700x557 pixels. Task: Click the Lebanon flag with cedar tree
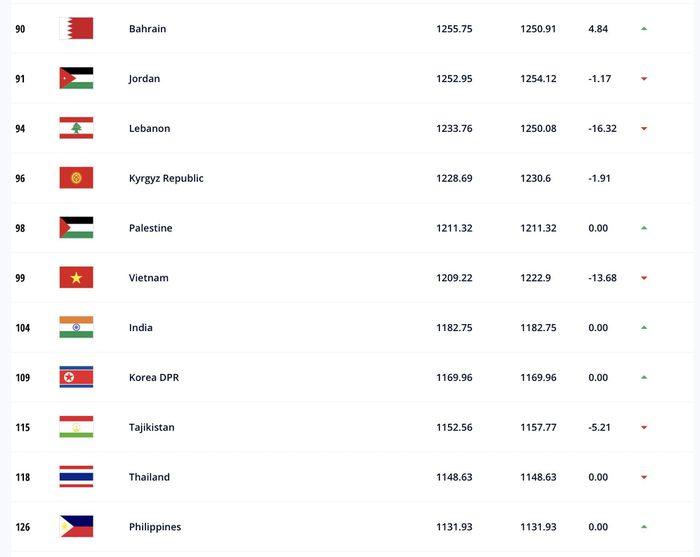(x=76, y=128)
